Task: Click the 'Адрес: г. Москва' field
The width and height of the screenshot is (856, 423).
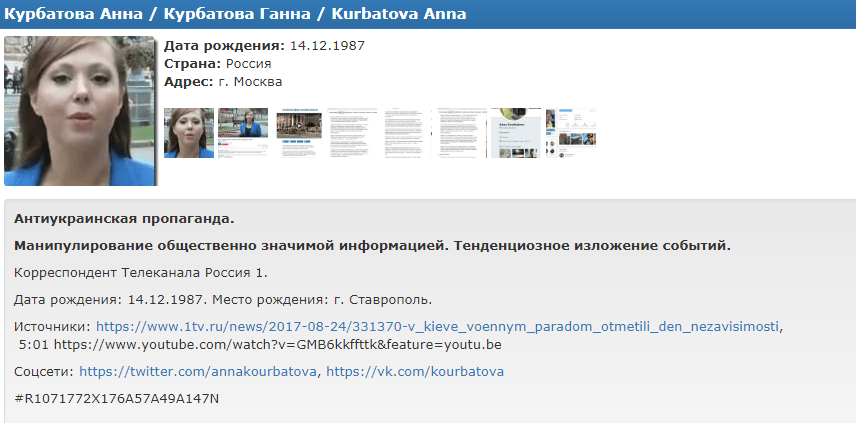Action: (222, 82)
